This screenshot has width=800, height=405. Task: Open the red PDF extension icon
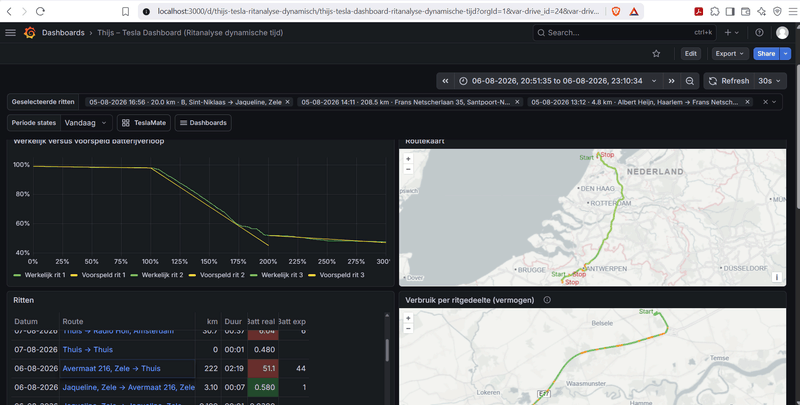[698, 11]
